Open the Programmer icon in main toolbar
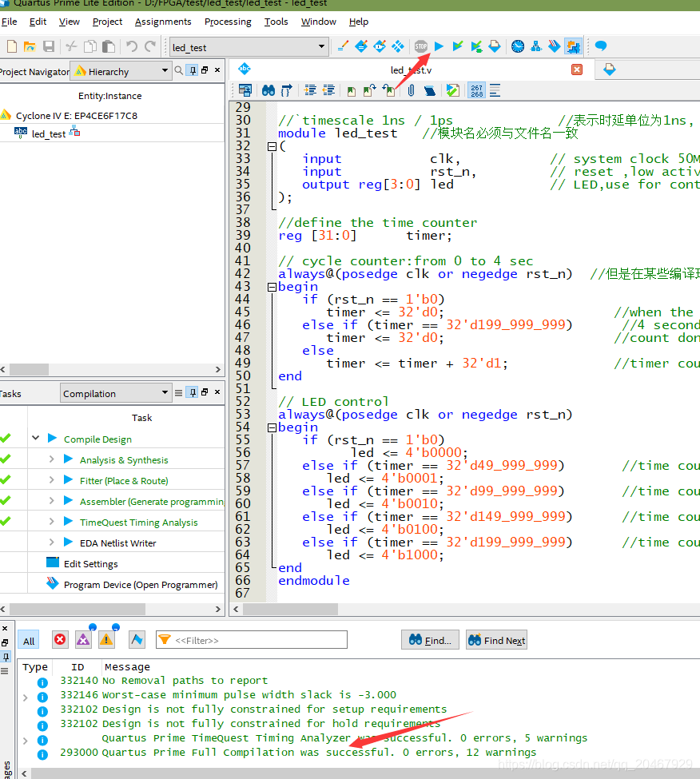 (x=555, y=46)
